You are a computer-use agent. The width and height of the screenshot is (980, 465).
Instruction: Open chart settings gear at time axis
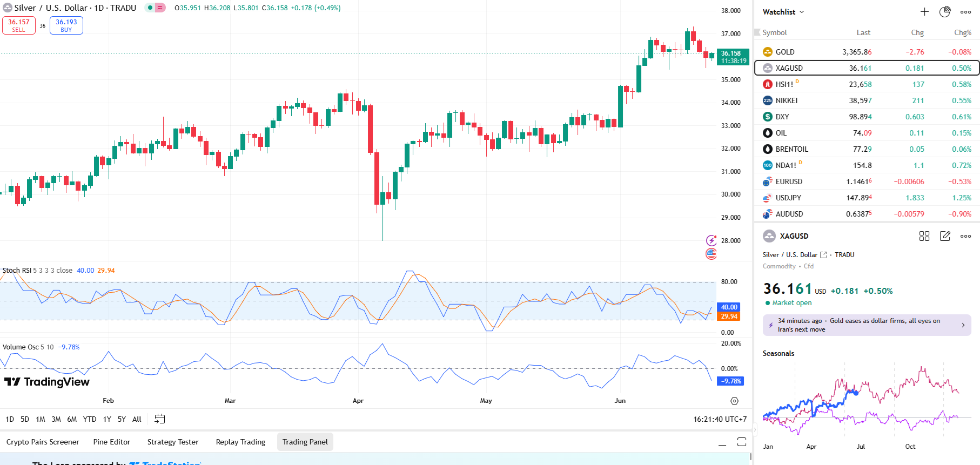(734, 401)
